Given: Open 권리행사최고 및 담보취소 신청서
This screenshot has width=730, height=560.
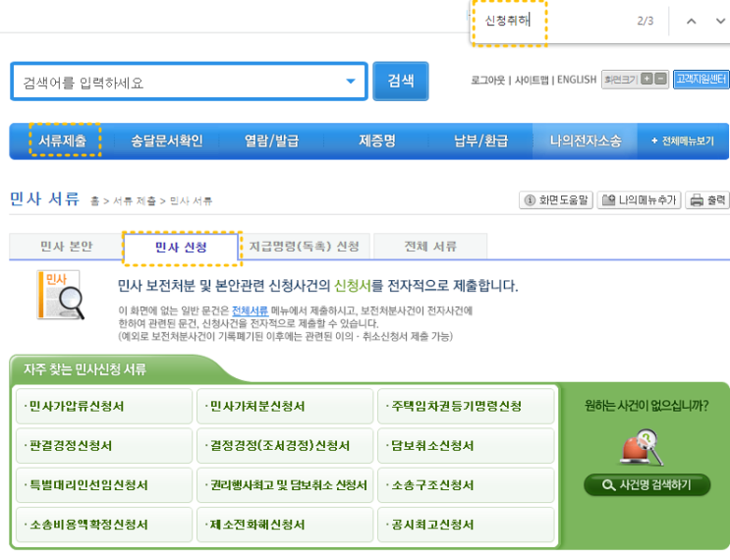Looking at the screenshot, I should pyautogui.click(x=285, y=485).
